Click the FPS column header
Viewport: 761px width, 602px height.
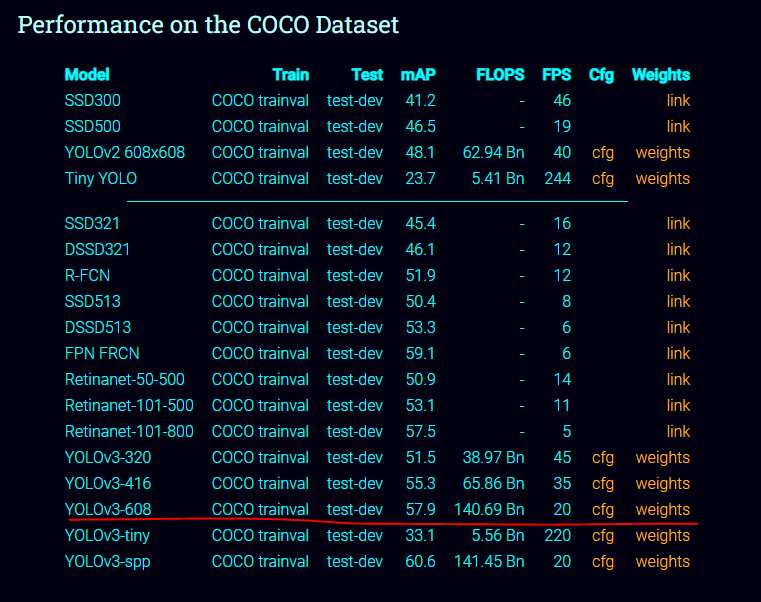coord(557,75)
